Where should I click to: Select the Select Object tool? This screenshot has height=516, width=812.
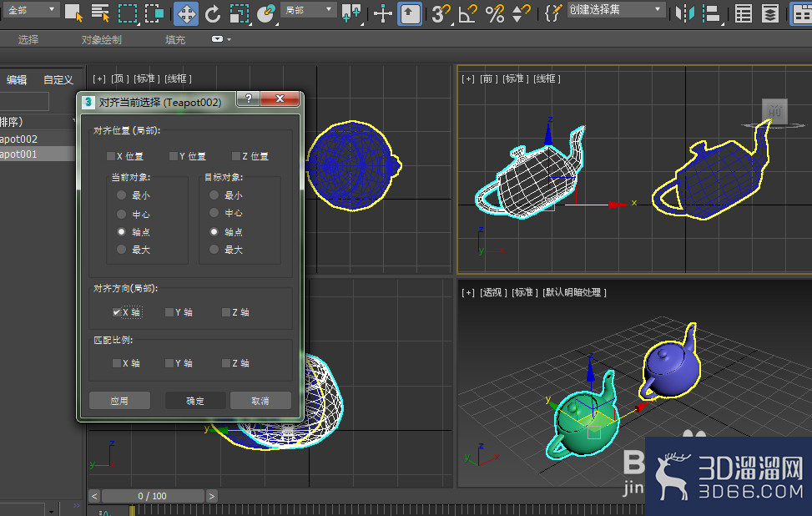click(x=73, y=13)
